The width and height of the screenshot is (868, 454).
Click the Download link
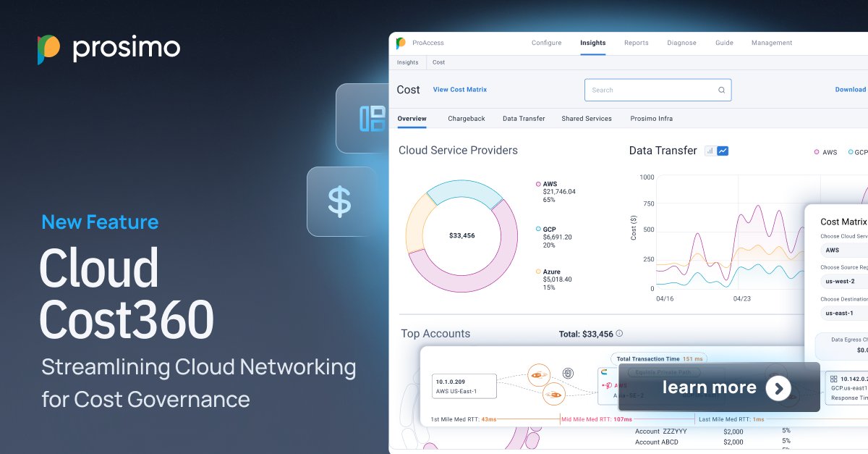851,90
